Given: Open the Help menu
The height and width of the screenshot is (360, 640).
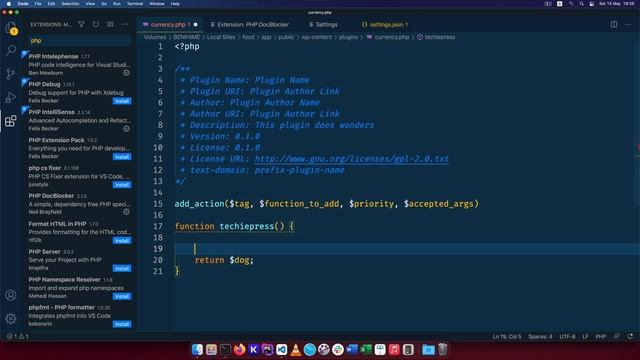Looking at the screenshot, I should tap(175, 4).
